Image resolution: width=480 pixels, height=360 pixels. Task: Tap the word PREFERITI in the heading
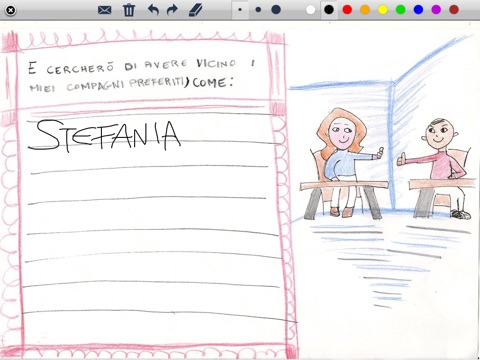click(157, 82)
